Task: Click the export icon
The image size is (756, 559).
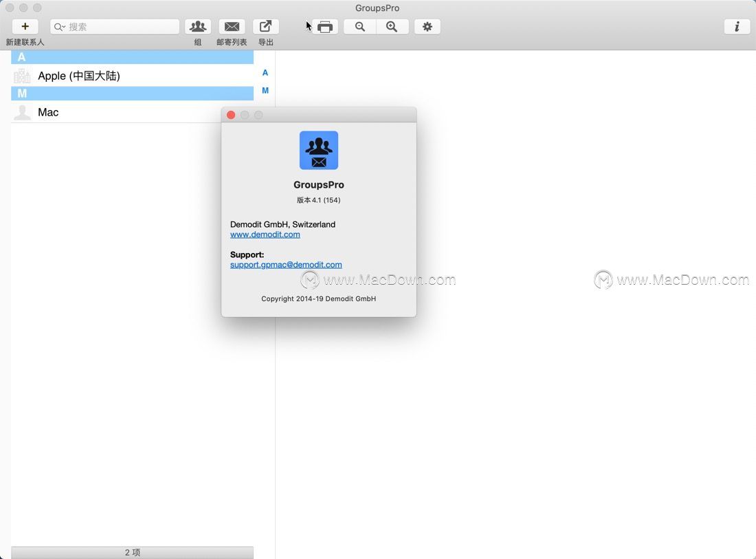Action: (266, 27)
